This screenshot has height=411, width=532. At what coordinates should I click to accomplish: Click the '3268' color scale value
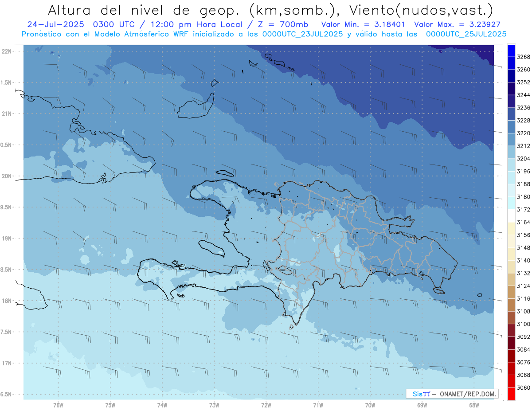524,57
